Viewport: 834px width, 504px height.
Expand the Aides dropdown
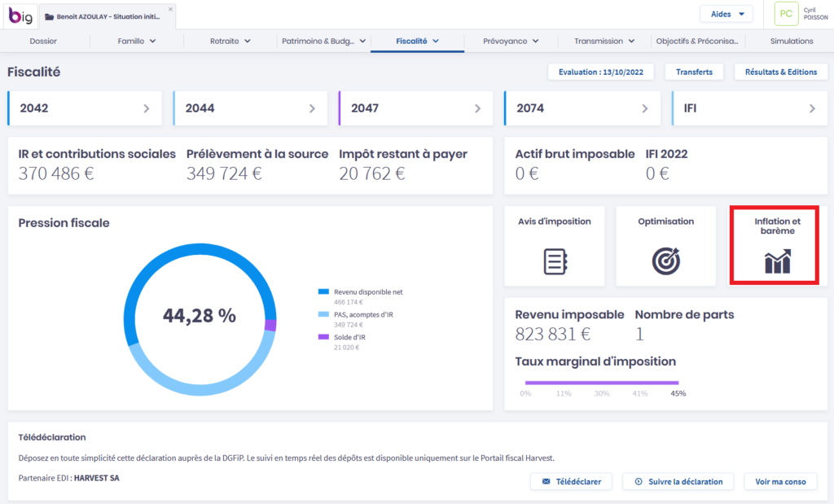pos(726,14)
